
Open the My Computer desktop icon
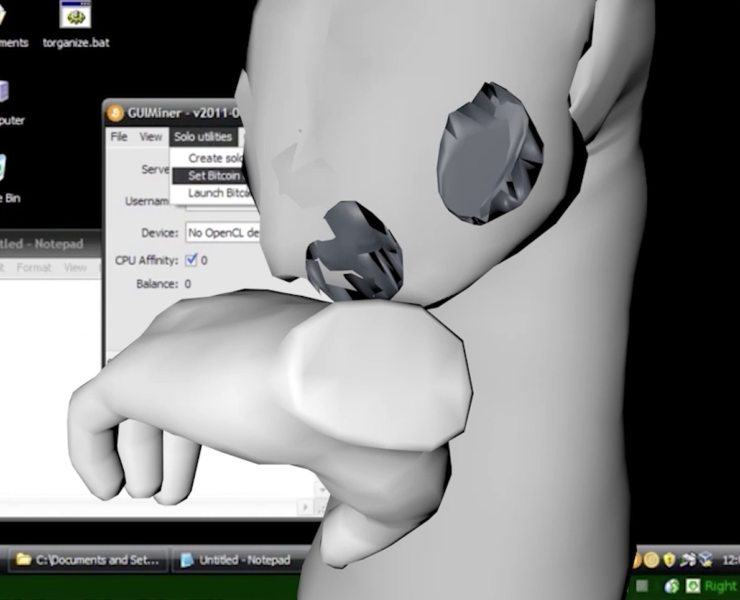coord(5,94)
